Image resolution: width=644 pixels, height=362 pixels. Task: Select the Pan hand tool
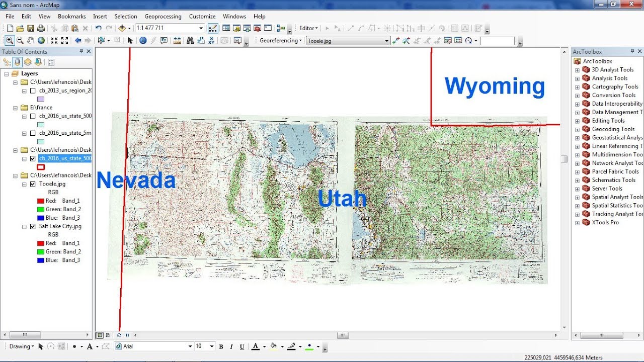coord(31,40)
